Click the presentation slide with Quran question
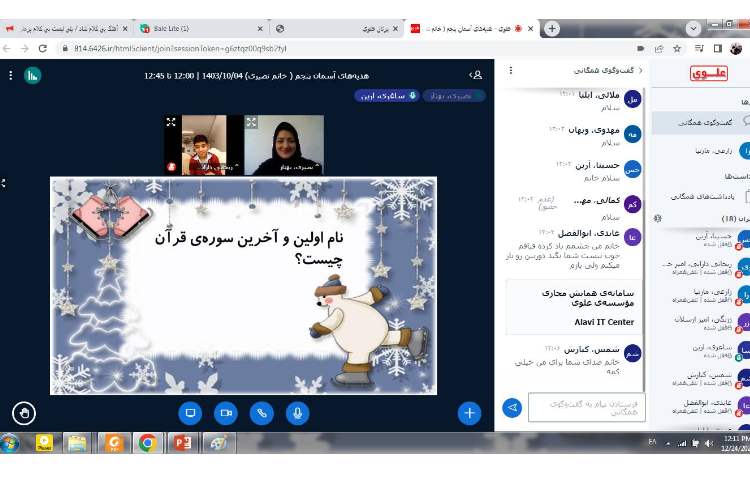Image resolution: width=750 pixels, height=480 pixels. 243,286
